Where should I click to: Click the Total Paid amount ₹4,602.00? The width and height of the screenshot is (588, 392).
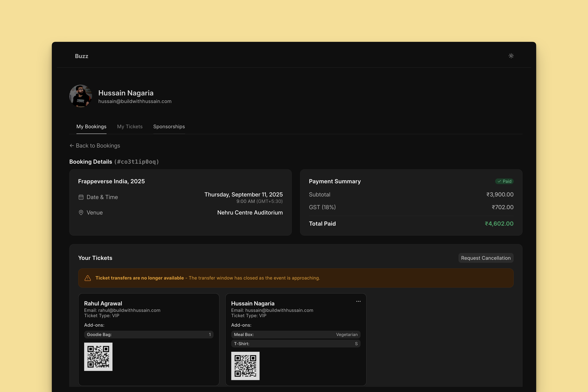click(x=499, y=224)
